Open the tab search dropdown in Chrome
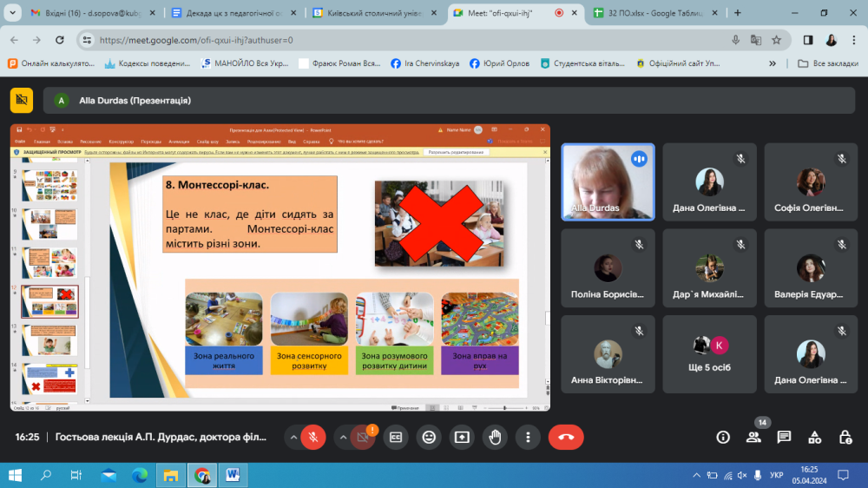The height and width of the screenshot is (488, 868). click(12, 13)
